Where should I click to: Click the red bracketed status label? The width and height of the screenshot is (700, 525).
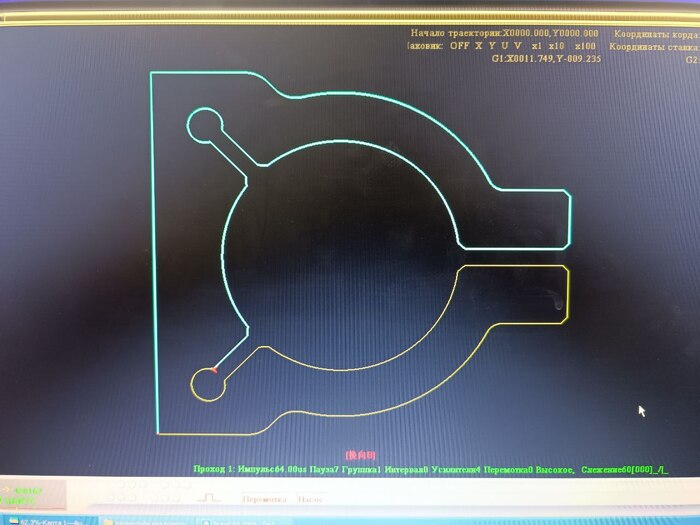(x=360, y=455)
